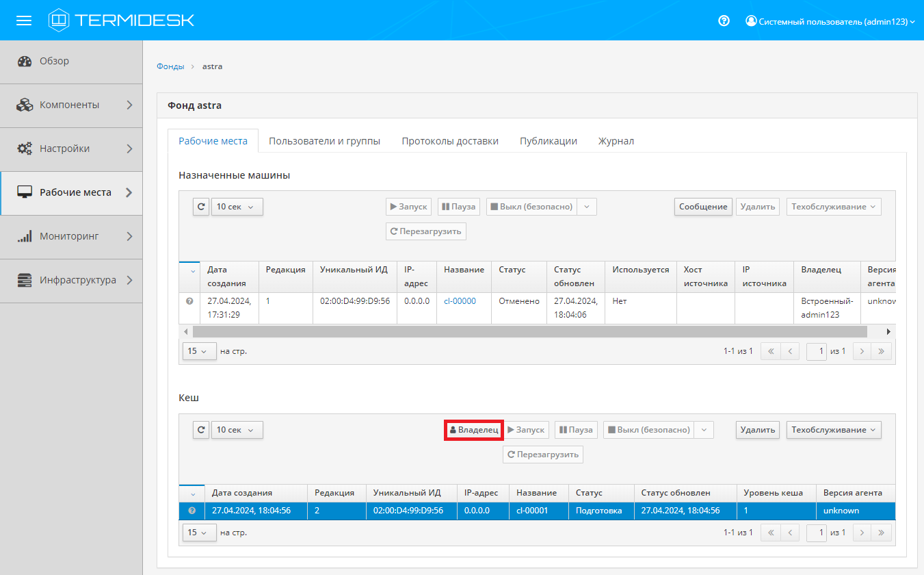Go to last page of cache table
This screenshot has height=575, width=924.
pyautogui.click(x=881, y=533)
